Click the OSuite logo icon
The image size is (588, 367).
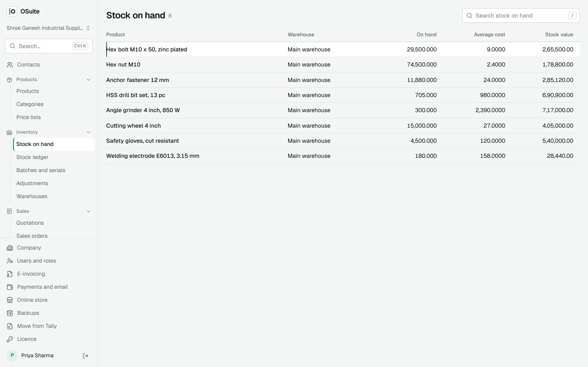tap(12, 11)
